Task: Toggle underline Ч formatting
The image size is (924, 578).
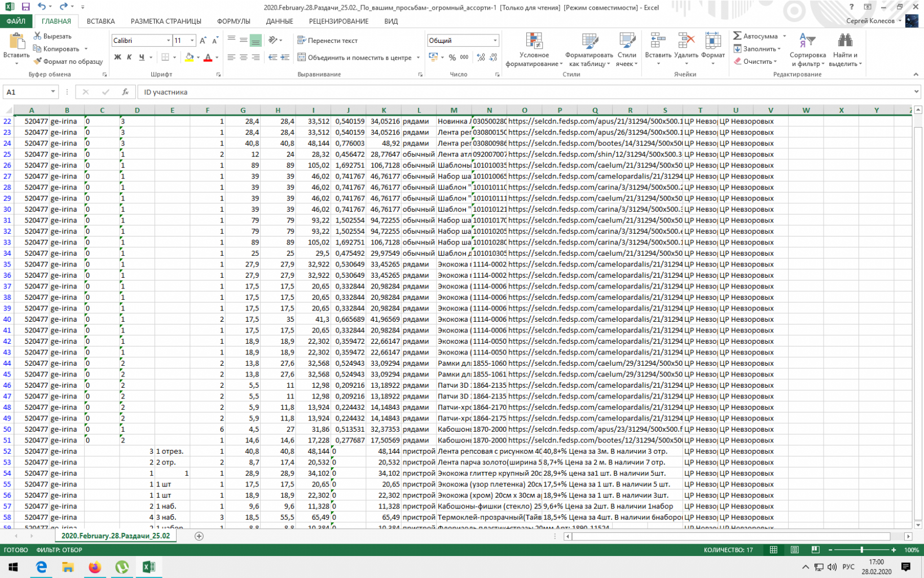Action: coord(142,57)
